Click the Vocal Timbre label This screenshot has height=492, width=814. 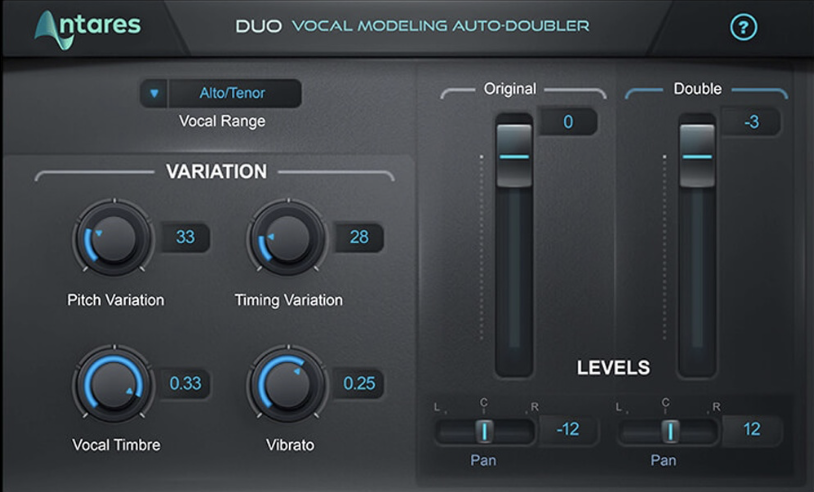tap(116, 445)
